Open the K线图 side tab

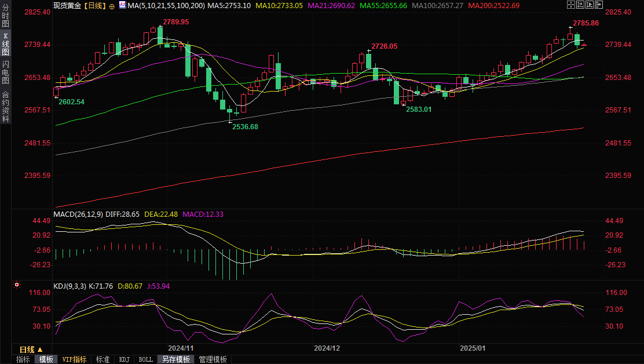click(5, 44)
